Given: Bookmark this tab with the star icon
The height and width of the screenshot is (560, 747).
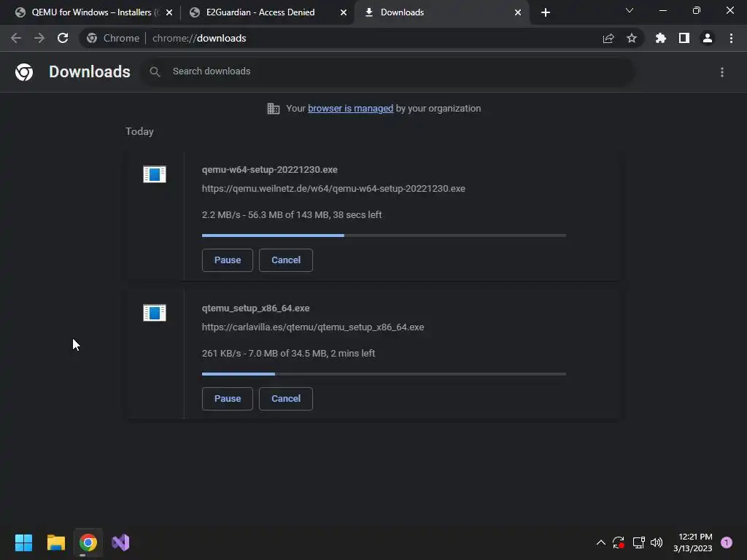Looking at the screenshot, I should coord(632,38).
